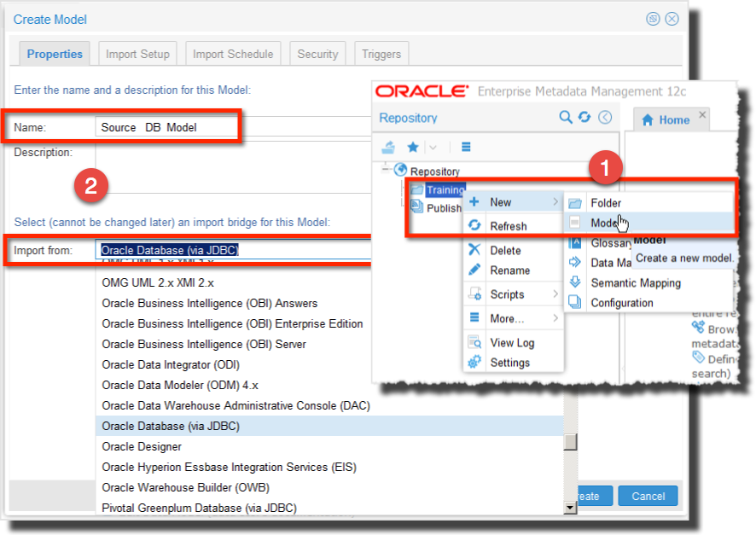Click the hamburger menu icon in Repository toolbar
Image resolution: width=756 pixels, height=535 pixels.
point(466,147)
